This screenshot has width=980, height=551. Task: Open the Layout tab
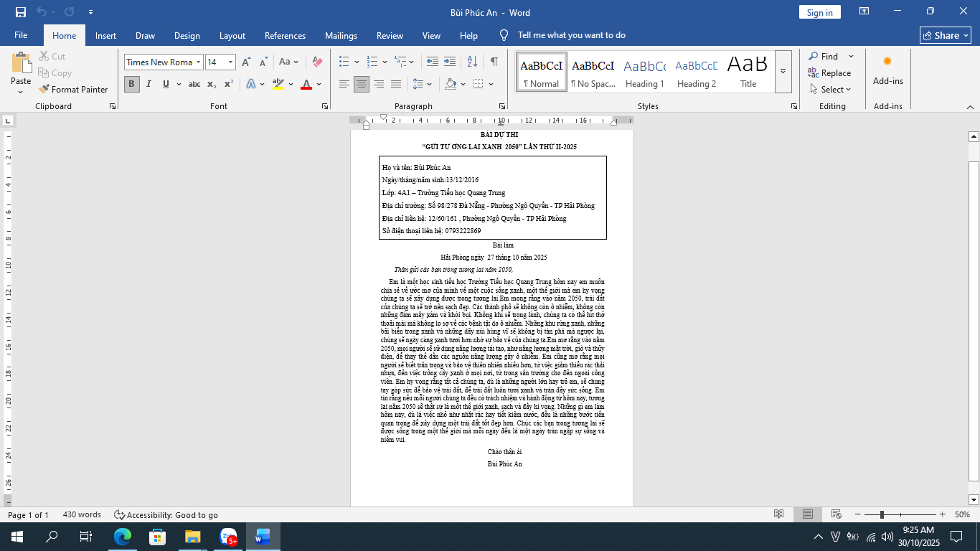coord(232,35)
